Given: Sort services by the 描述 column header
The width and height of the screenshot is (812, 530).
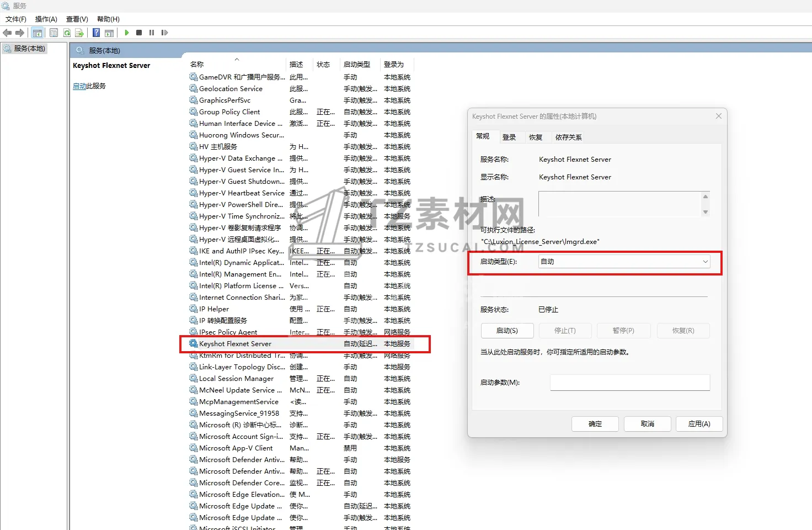Looking at the screenshot, I should 296,65.
